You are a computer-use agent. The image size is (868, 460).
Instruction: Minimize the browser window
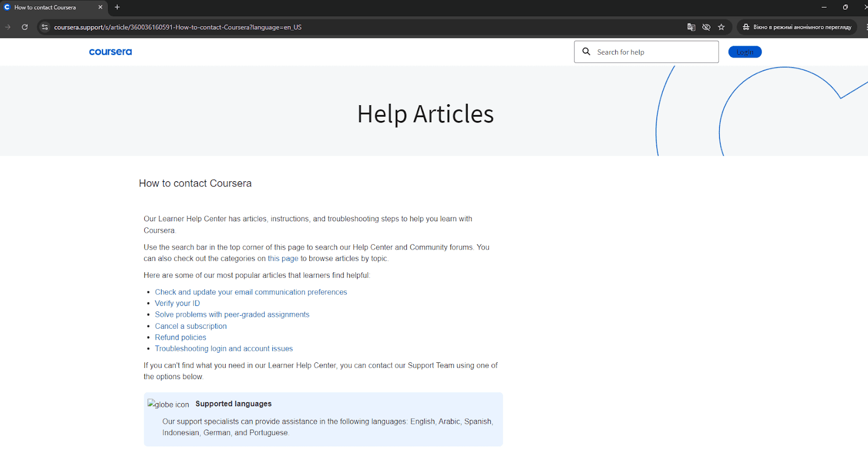[824, 7]
